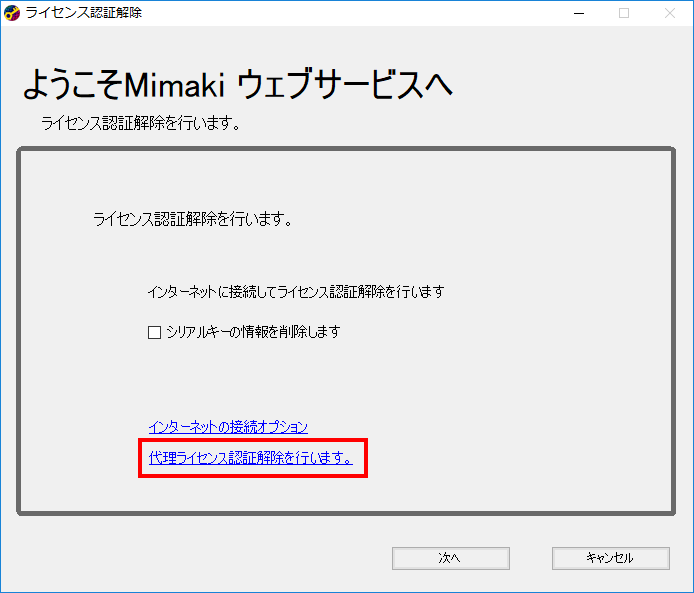Close the ライセンス認証解除 window
Viewport: 694px width, 593px height.
[x=670, y=13]
